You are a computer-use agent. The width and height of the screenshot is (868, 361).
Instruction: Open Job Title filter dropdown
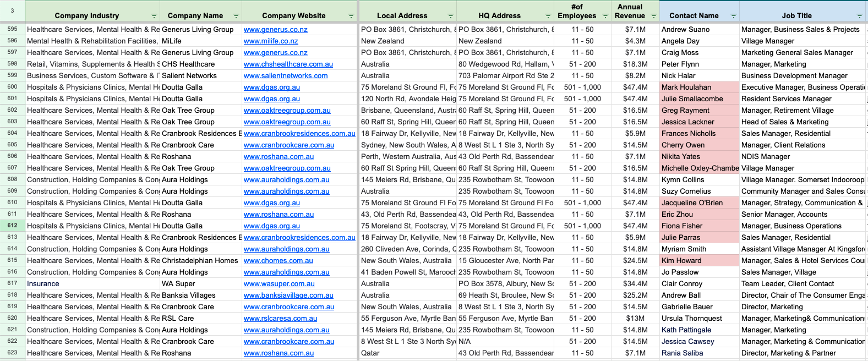click(860, 16)
